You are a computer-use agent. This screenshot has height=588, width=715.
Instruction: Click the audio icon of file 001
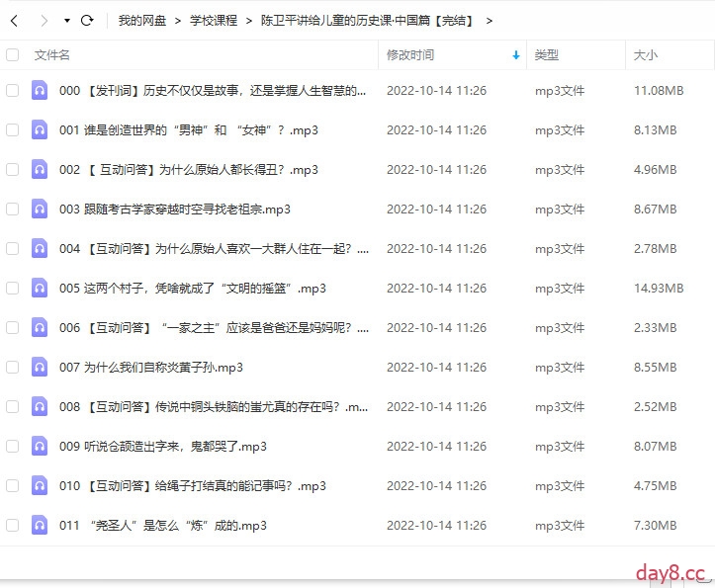(x=40, y=129)
